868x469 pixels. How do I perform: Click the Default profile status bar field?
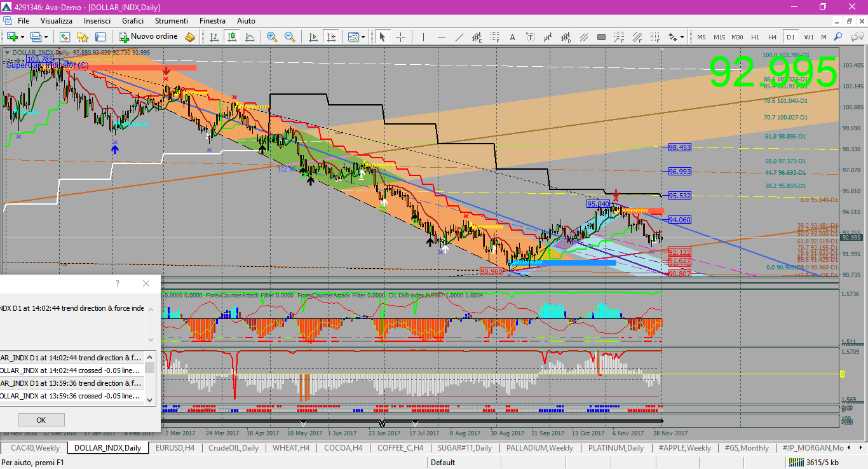tap(443, 463)
